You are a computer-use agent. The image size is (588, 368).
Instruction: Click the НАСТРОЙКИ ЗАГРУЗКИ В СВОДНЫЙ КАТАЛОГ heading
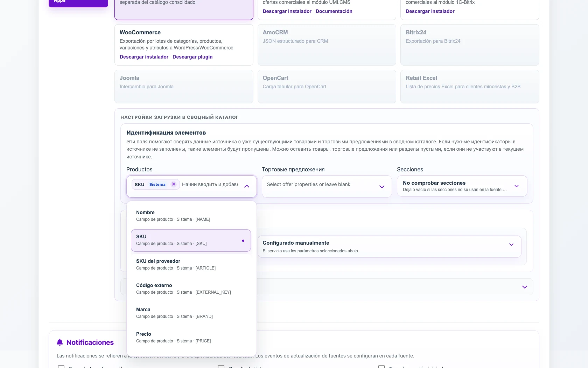click(180, 117)
